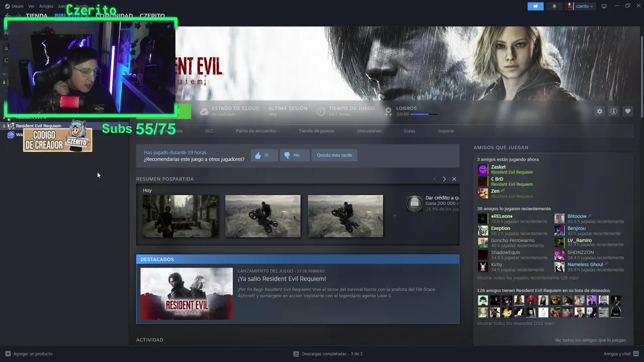
Task: Open second motorcycle screenshot thumbnail
Action: pyautogui.click(x=263, y=216)
